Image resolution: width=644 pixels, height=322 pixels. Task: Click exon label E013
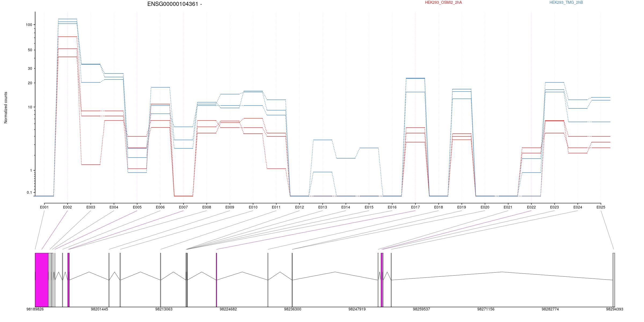tap(323, 207)
